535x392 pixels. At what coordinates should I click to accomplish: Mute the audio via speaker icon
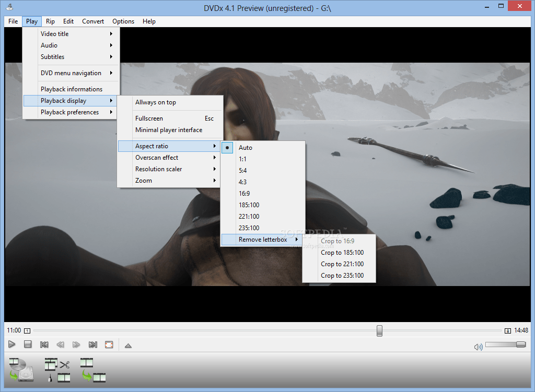pyautogui.click(x=478, y=346)
